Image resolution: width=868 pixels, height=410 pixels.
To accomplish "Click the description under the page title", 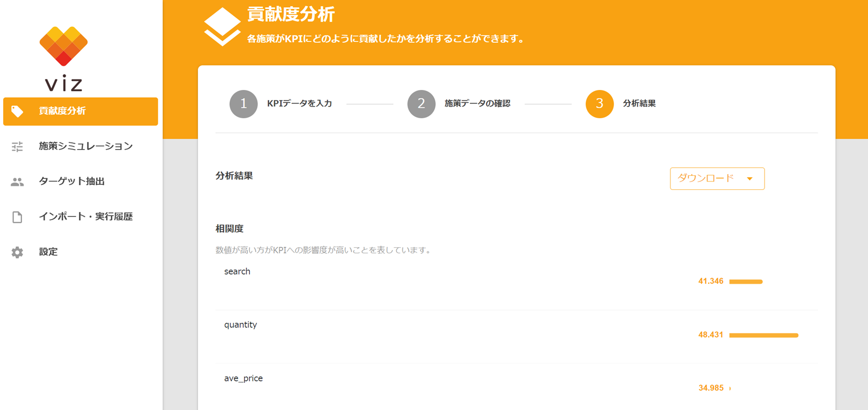I will click(x=386, y=39).
